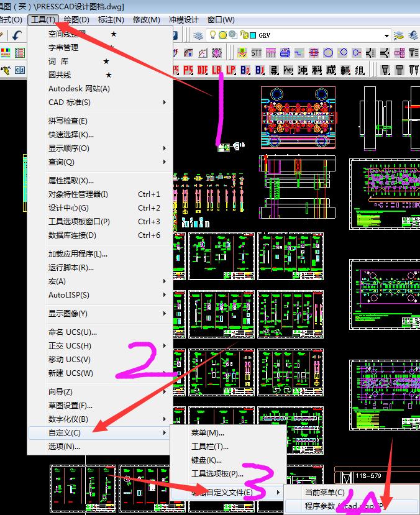Open 对象特性管理器(I) entry

tap(101, 194)
